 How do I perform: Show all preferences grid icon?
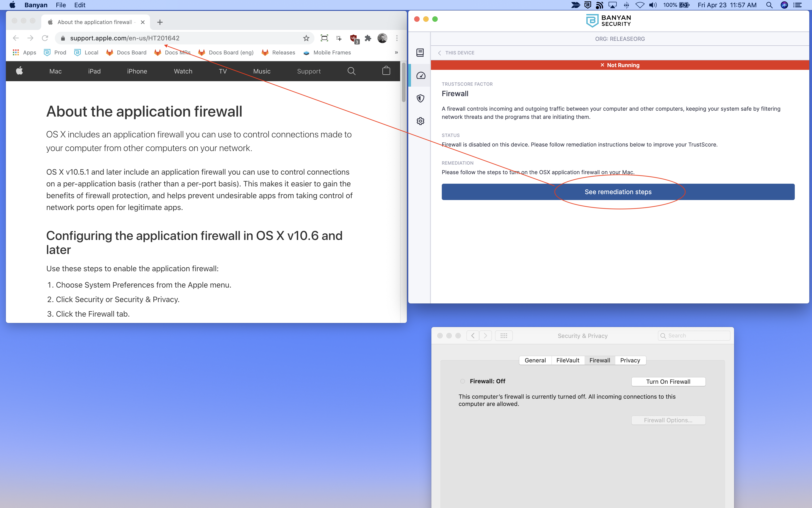(504, 335)
